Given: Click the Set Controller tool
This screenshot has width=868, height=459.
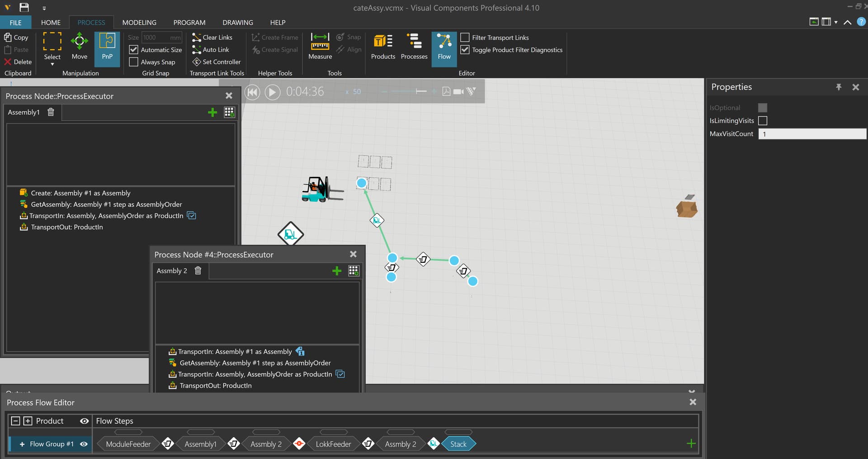Looking at the screenshot, I should (x=217, y=62).
